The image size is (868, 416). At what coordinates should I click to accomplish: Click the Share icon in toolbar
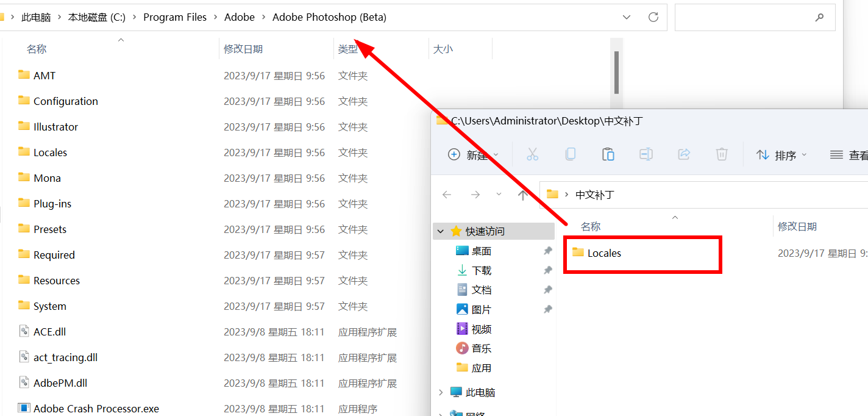coord(683,155)
